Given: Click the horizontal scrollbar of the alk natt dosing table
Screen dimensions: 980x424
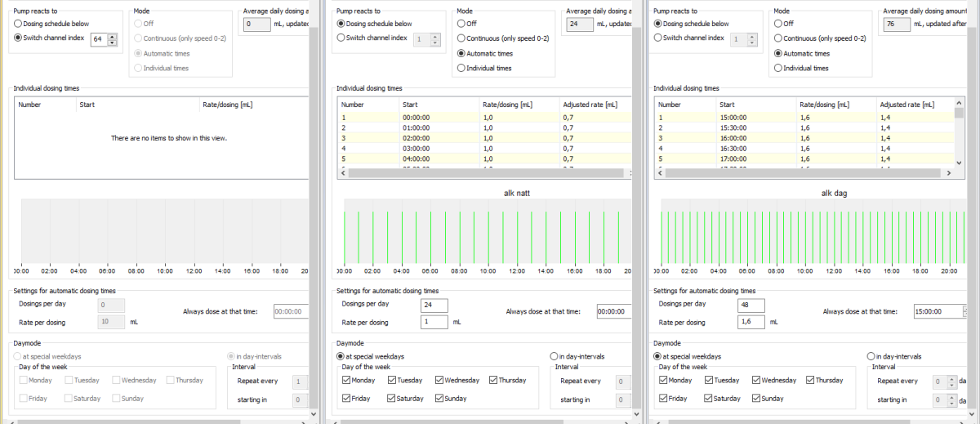Looking at the screenshot, I should [484, 174].
